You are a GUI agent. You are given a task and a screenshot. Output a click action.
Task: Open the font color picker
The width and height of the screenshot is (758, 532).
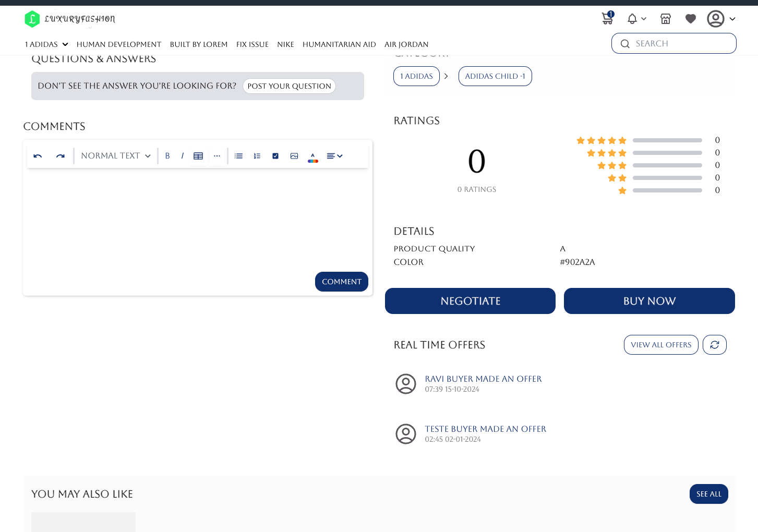click(313, 157)
